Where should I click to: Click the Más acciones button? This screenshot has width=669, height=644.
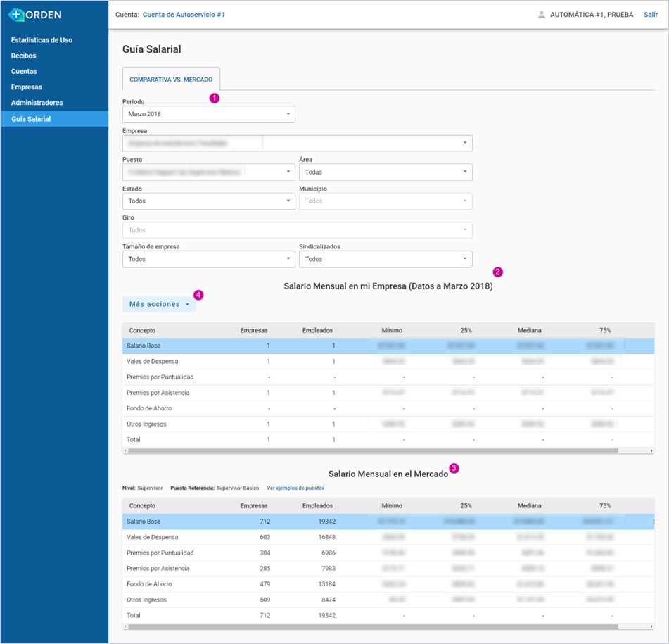tap(159, 304)
